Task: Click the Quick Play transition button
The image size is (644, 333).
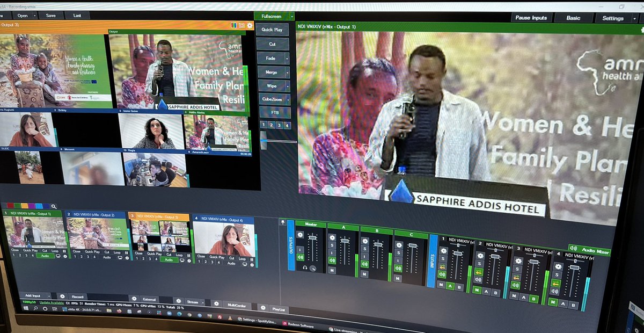Action: point(272,30)
